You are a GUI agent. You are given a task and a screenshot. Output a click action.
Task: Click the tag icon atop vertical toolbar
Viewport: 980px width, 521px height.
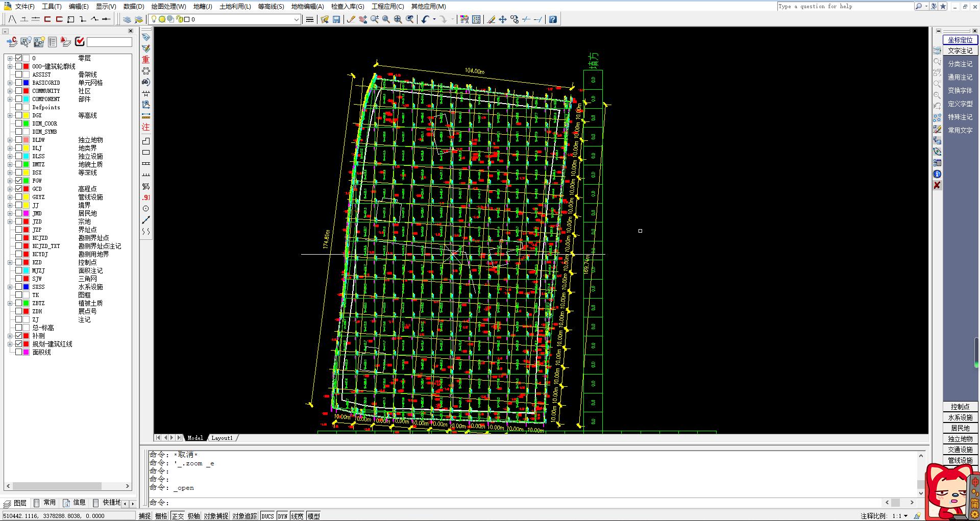(x=146, y=37)
